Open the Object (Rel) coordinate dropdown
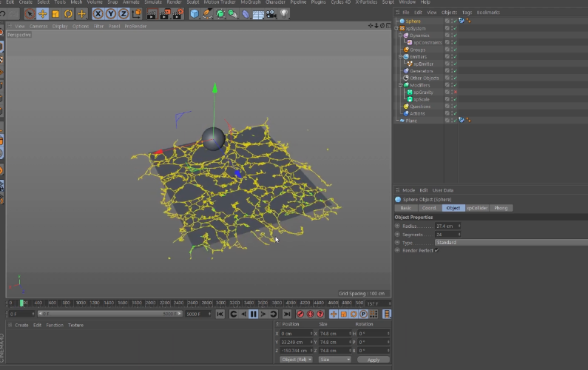The width and height of the screenshot is (588, 370). click(x=296, y=360)
